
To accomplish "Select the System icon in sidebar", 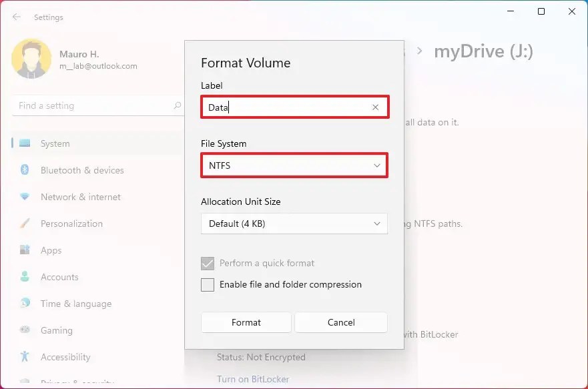I will point(24,143).
